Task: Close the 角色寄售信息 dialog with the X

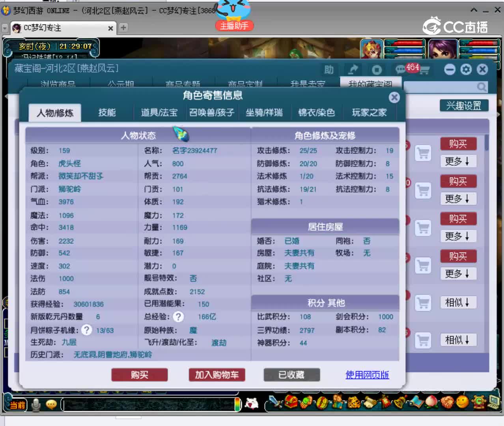Action: pyautogui.click(x=394, y=97)
